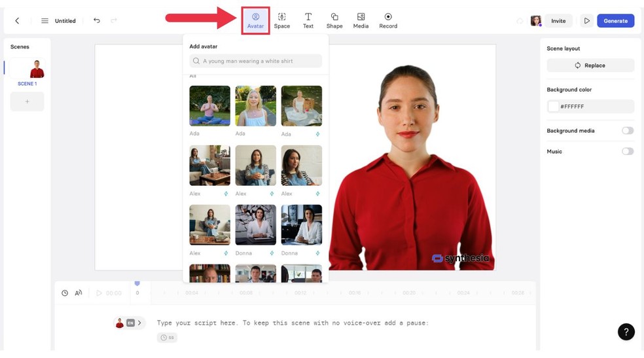644x358 pixels.
Task: Click premium icon next to third Ada
Action: pyautogui.click(x=317, y=134)
